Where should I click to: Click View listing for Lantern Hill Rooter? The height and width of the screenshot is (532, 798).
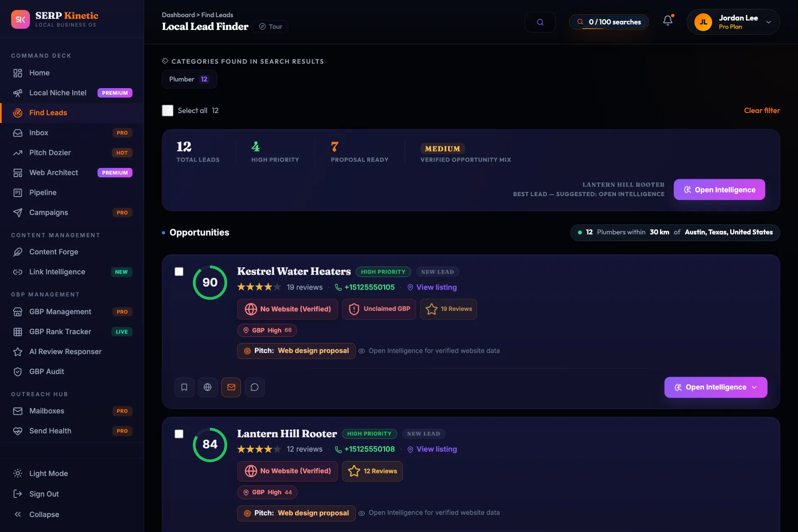tap(432, 449)
